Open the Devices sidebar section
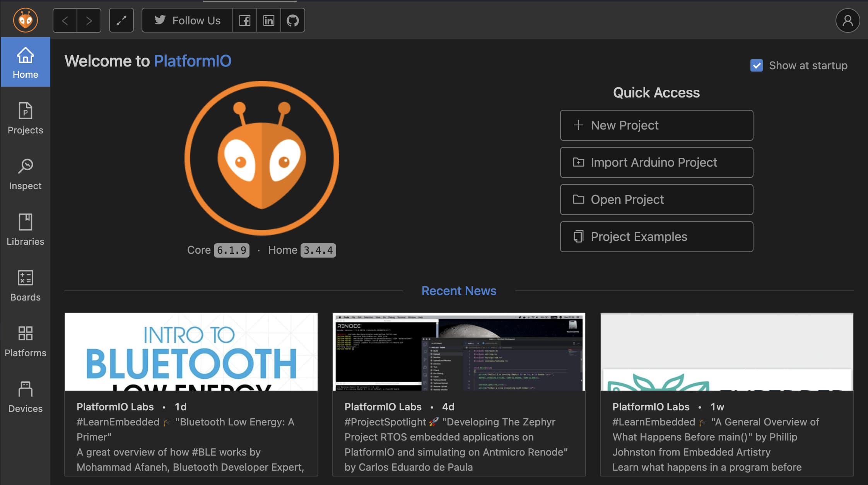This screenshot has height=485, width=868. pos(25,397)
